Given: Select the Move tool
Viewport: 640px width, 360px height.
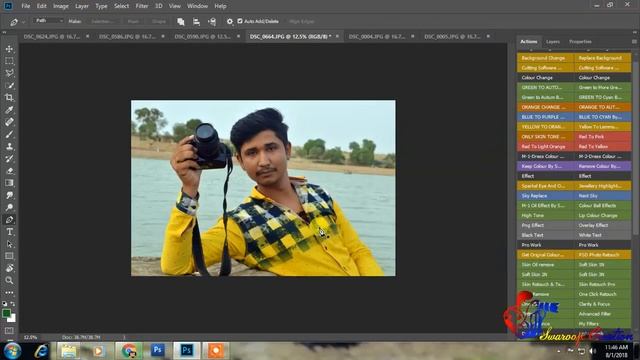Looking at the screenshot, I should pyautogui.click(x=9, y=49).
